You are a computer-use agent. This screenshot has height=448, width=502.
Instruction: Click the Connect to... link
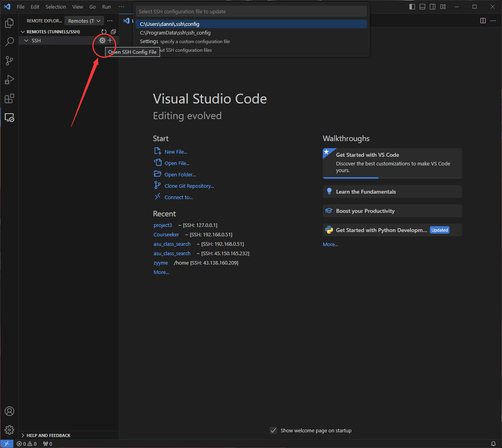click(x=178, y=197)
